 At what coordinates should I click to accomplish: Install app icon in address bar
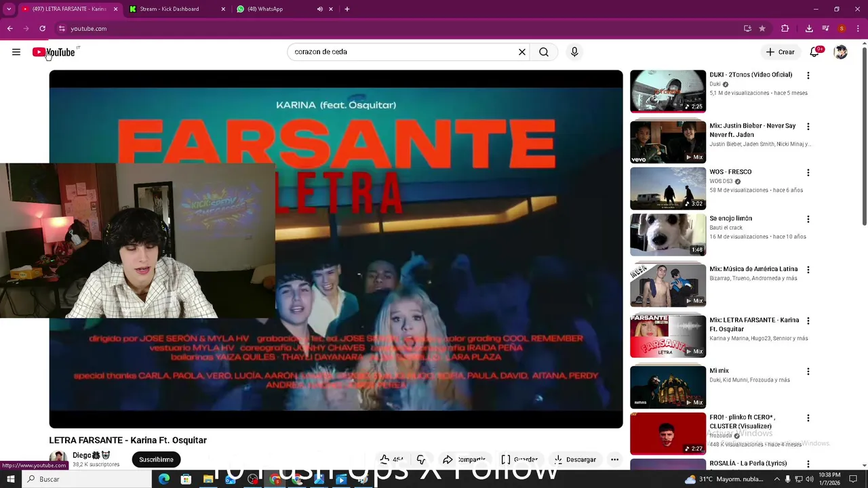click(747, 28)
